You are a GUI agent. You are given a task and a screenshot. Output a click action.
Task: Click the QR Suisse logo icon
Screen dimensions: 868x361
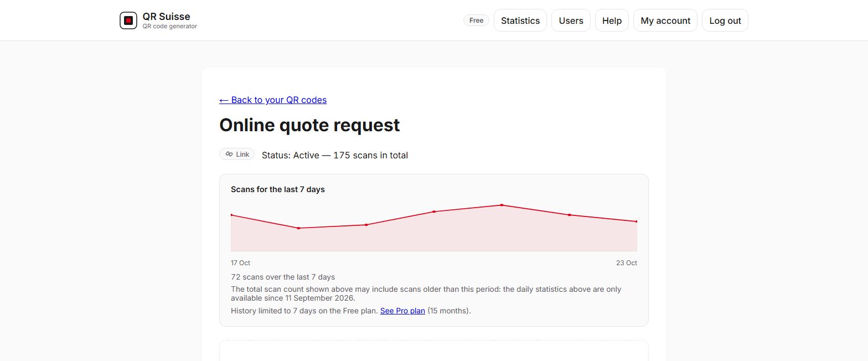(x=128, y=20)
